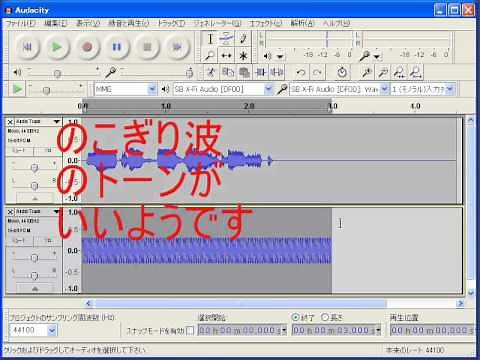Collapse the second track with the up arrow button
Image resolution: width=480 pixels, height=360 pixels.
(35, 289)
